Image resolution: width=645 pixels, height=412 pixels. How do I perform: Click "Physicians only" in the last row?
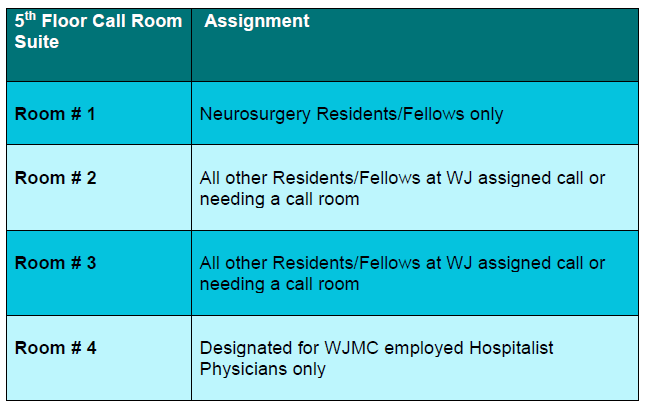click(263, 369)
